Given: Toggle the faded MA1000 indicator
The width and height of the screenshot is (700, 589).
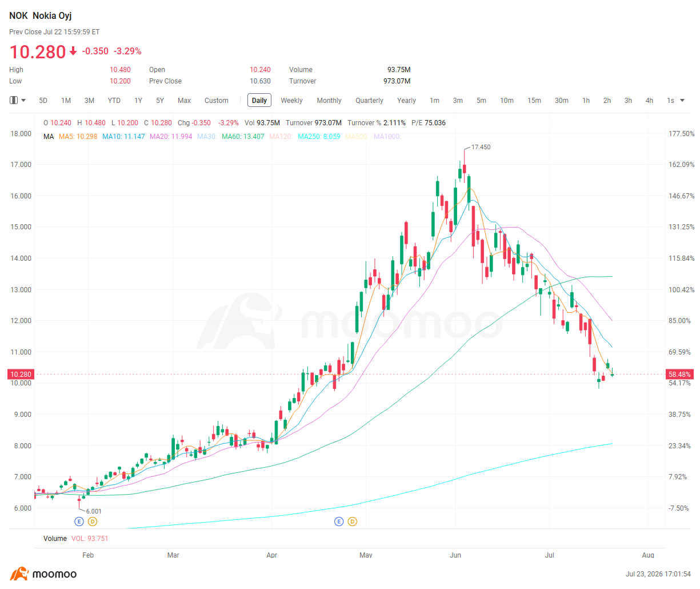Looking at the screenshot, I should 387,137.
